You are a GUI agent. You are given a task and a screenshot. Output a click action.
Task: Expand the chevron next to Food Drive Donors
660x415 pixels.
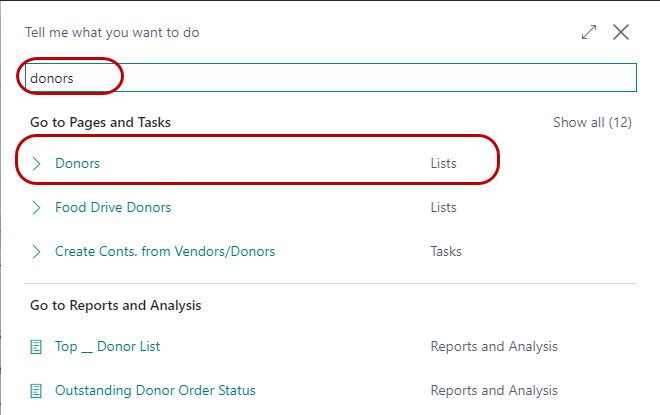(x=37, y=207)
